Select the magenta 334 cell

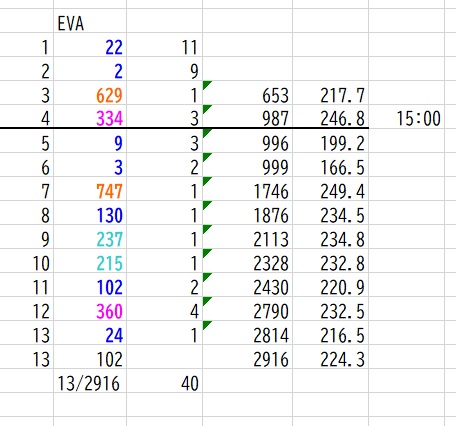(90, 116)
